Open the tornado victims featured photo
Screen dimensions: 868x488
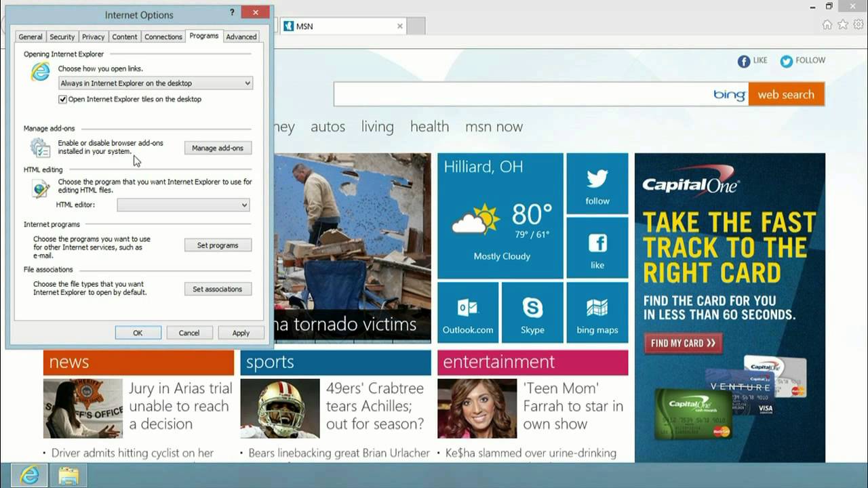coord(353,247)
